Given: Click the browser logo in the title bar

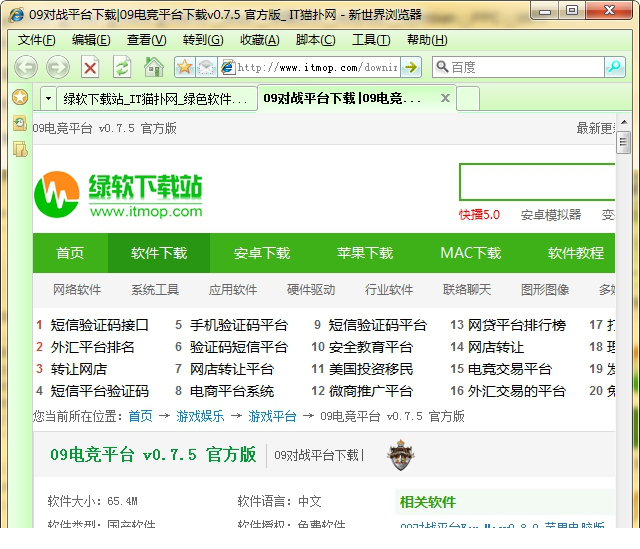Looking at the screenshot, I should (x=16, y=15).
